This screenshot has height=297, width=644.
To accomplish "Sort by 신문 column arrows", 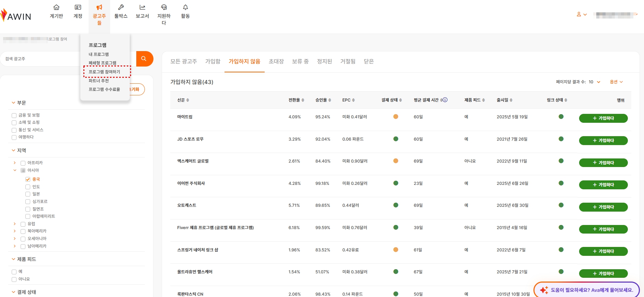I will 188,100.
